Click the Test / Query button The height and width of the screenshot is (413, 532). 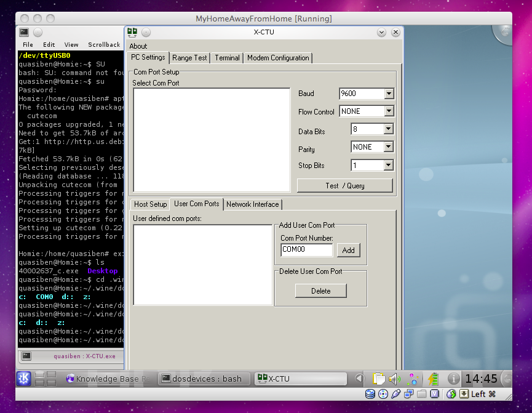point(344,186)
